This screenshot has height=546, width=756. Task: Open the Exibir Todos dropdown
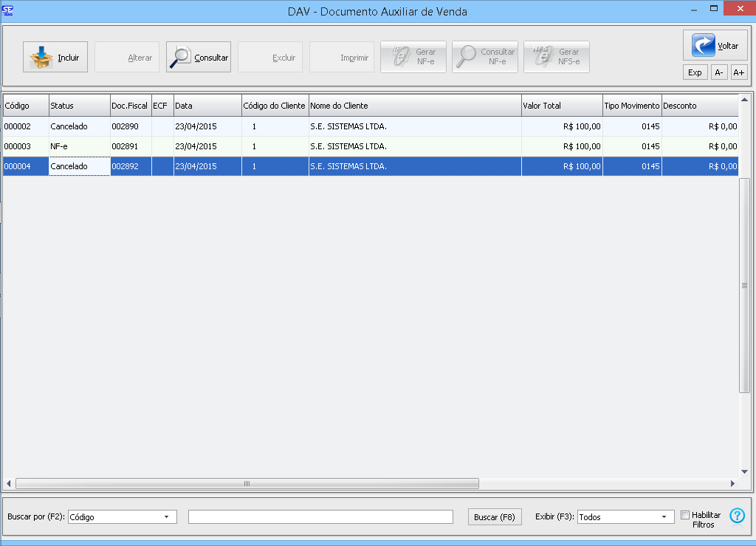(664, 517)
